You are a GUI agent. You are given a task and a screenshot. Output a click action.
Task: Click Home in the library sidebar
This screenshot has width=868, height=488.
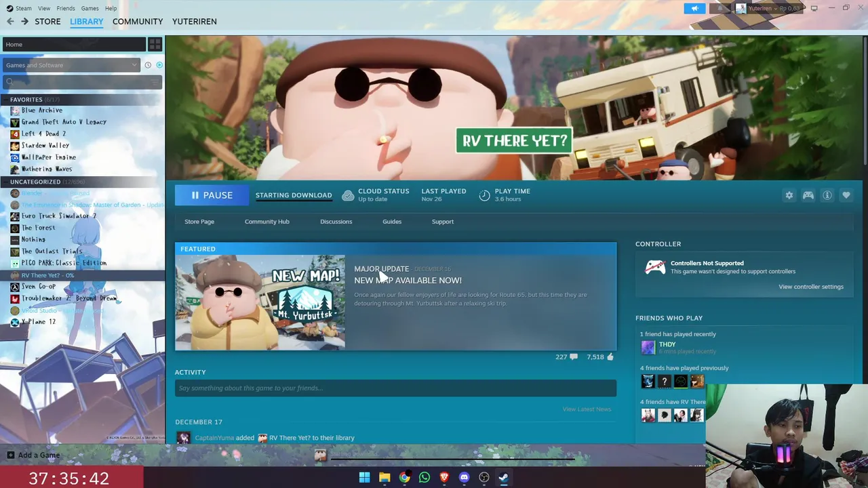[73, 45]
